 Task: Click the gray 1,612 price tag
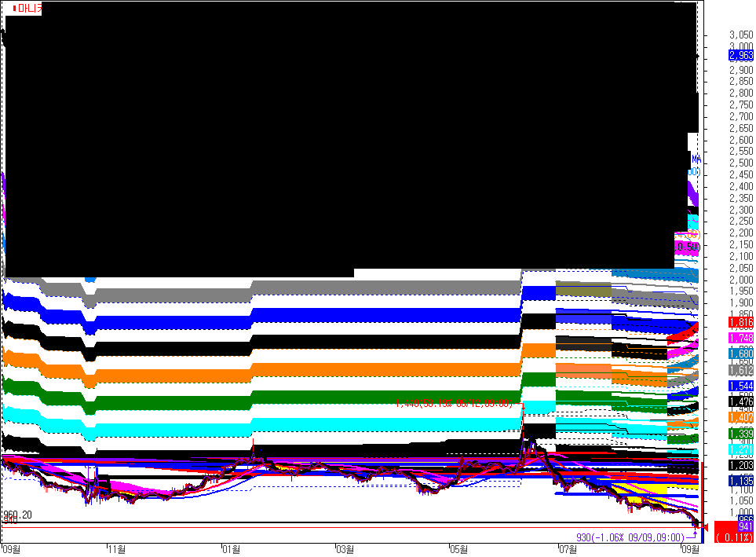pos(740,370)
